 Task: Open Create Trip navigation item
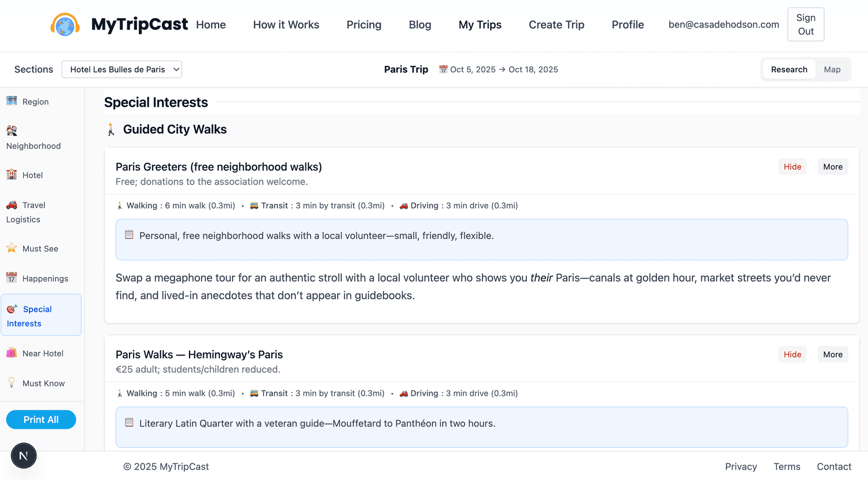coord(556,25)
